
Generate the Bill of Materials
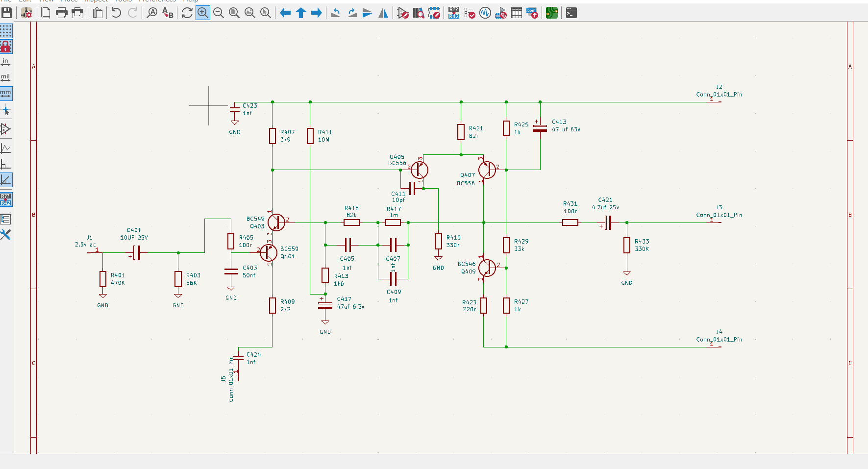pos(532,13)
